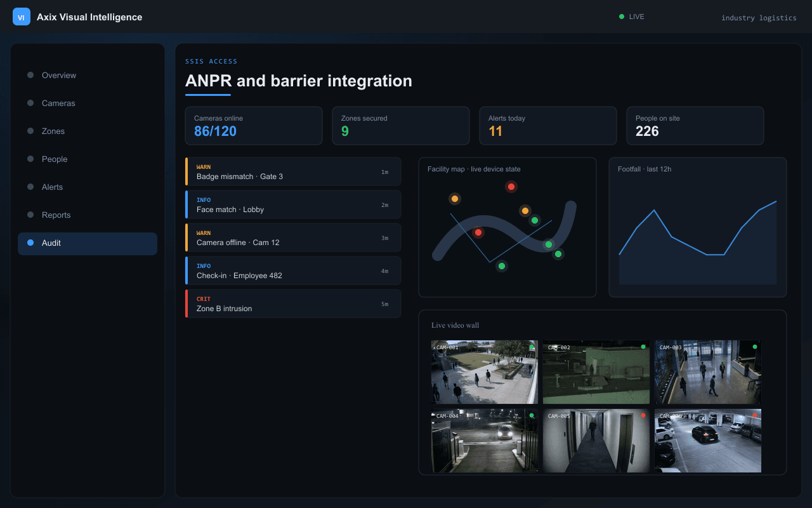Image resolution: width=812 pixels, height=508 pixels.
Task: Open the Overview section
Action: [x=88, y=75]
